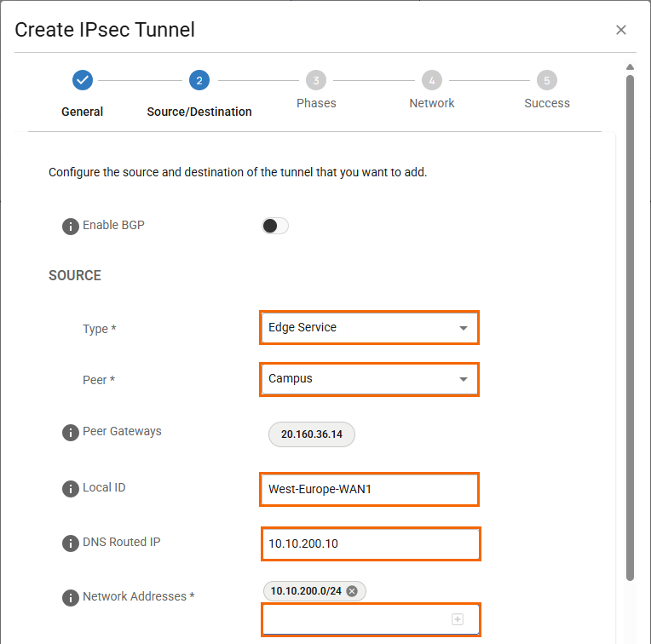
Task: Click the info icon next to Peer Gateways
Action: pyautogui.click(x=71, y=433)
